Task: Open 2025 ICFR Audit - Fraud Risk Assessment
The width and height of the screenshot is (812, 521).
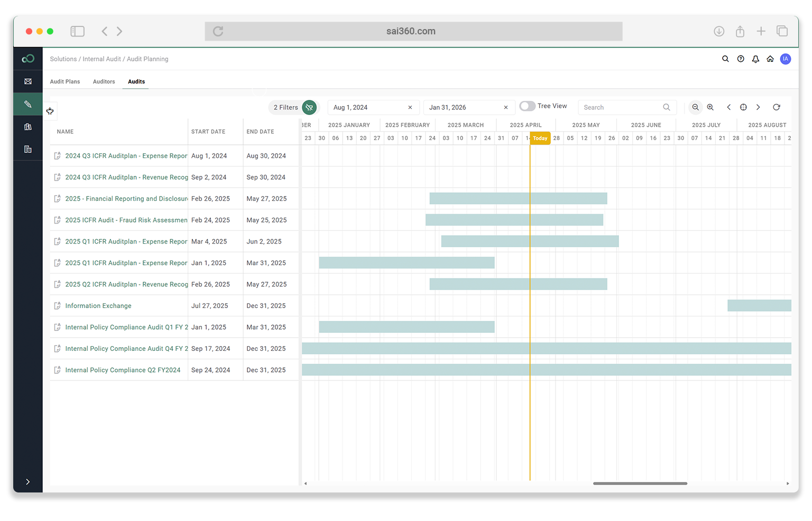Action: [x=126, y=220]
